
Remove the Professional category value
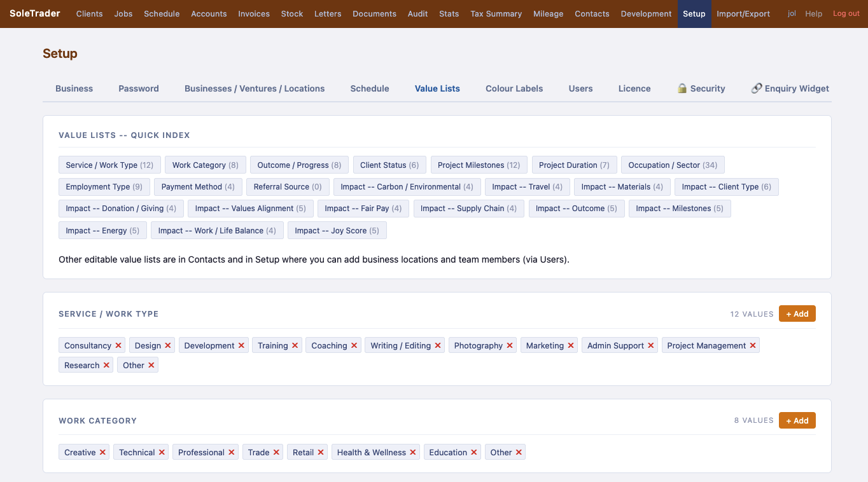point(232,453)
